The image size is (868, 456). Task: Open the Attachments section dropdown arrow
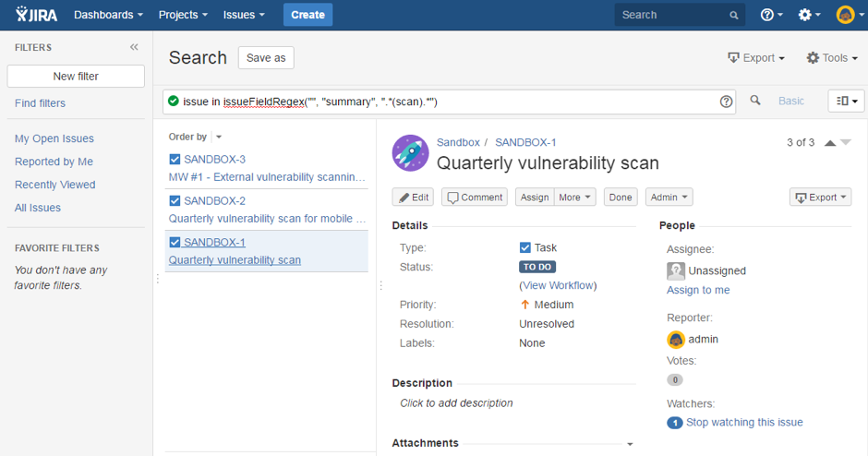[x=630, y=444]
